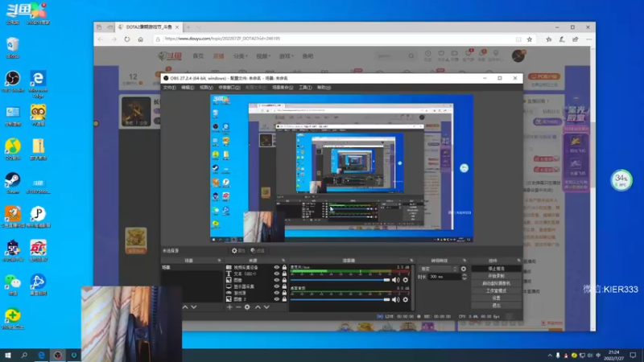Expand 游戏 dropdown in Douyu navigation
644x362 pixels.
[x=287, y=56]
